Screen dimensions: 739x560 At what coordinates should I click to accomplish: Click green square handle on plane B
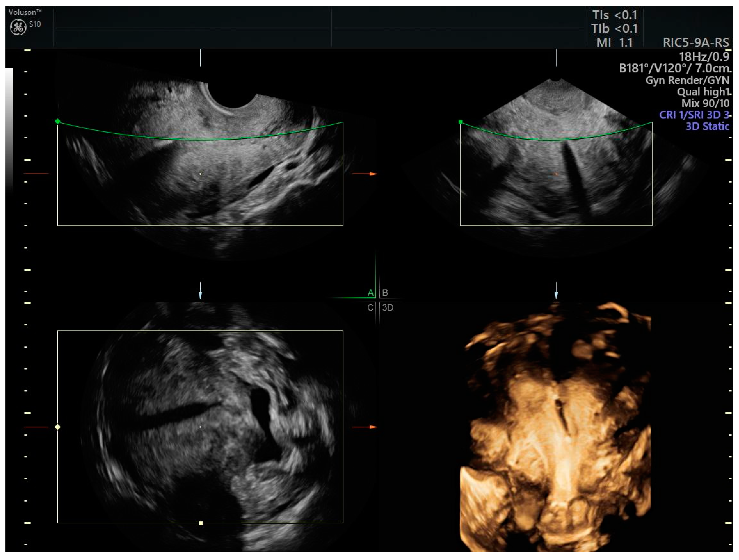point(461,122)
